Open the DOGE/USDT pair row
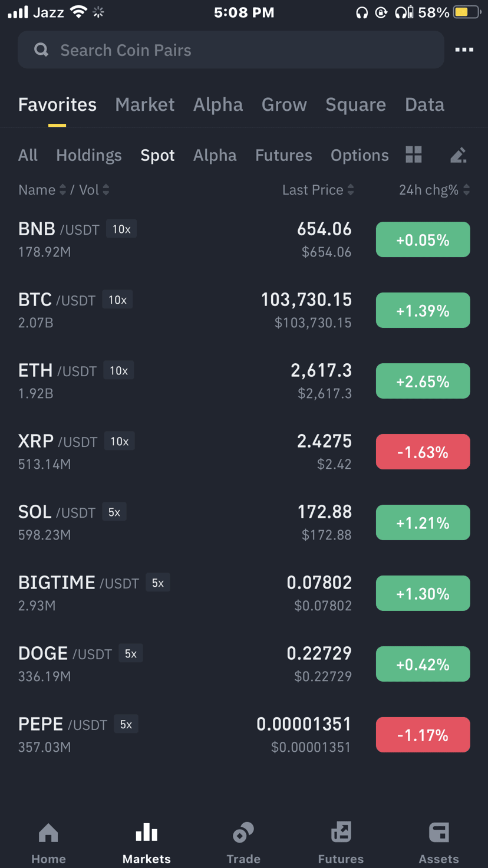488x868 pixels. pos(244,664)
